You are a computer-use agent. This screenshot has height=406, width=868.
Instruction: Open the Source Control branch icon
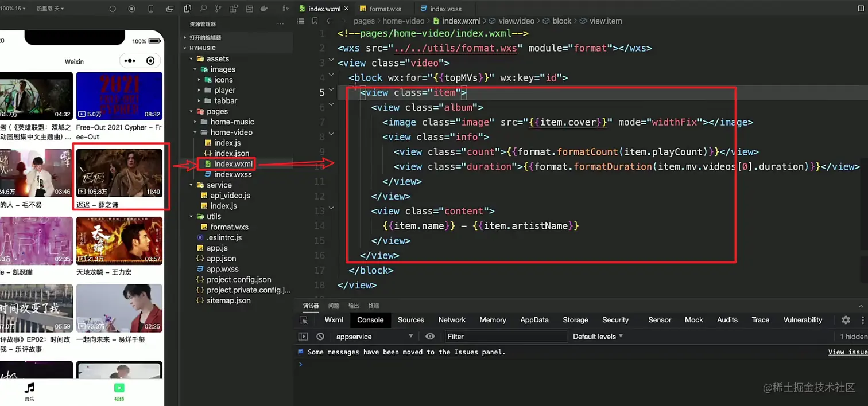click(x=218, y=9)
